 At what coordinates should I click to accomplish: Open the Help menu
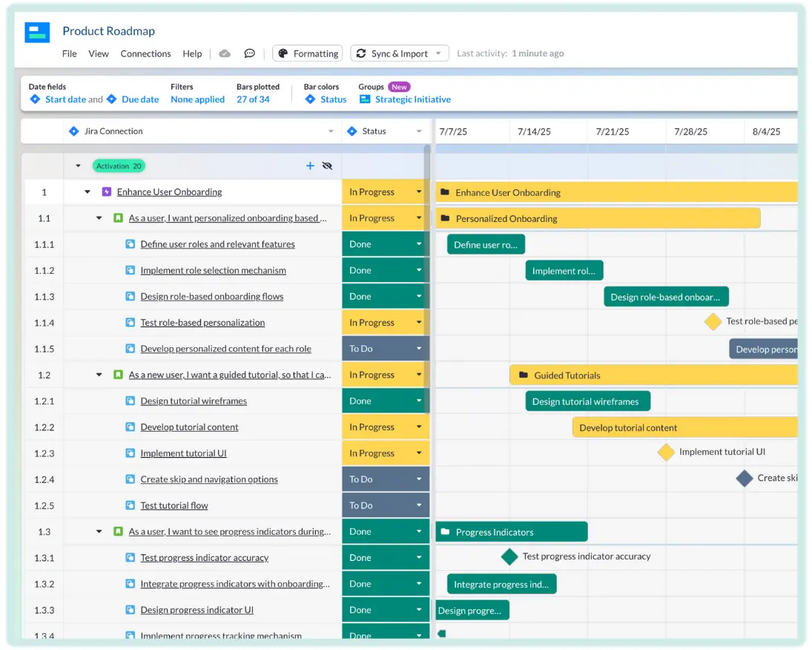(x=192, y=53)
